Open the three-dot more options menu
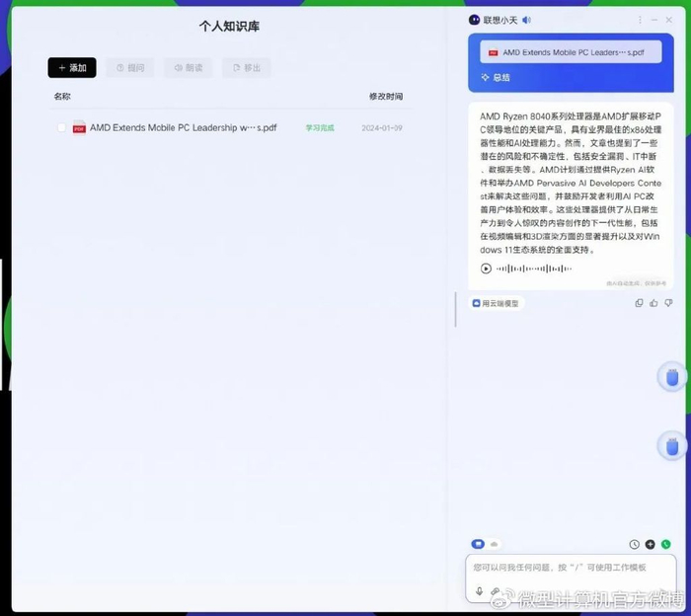691x616 pixels. pyautogui.click(x=640, y=20)
